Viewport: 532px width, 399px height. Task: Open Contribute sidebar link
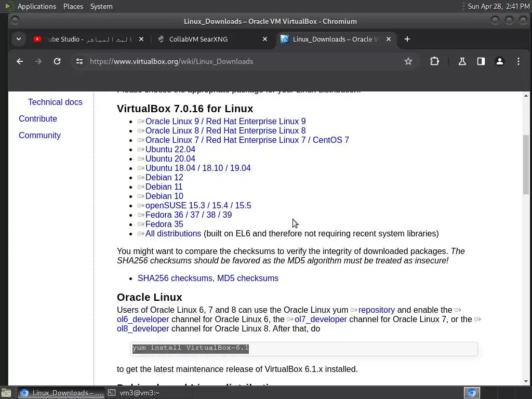pyautogui.click(x=37, y=119)
